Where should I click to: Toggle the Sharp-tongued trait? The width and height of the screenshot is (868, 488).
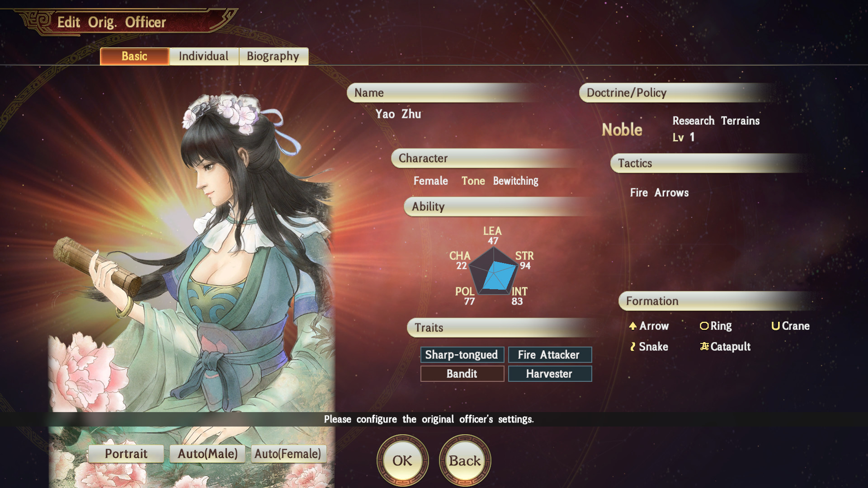tap(462, 355)
